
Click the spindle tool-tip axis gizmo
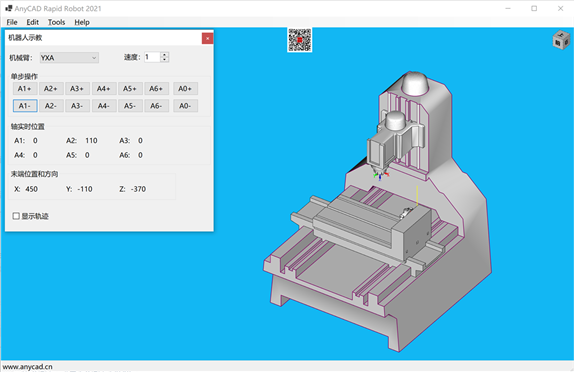click(x=380, y=176)
